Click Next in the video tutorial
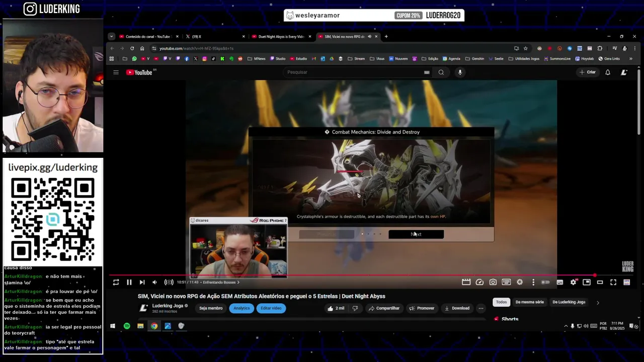644x362 pixels. pyautogui.click(x=416, y=234)
